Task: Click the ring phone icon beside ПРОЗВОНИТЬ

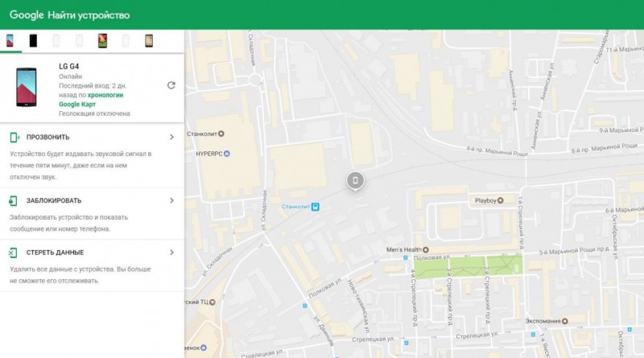Action: point(14,137)
